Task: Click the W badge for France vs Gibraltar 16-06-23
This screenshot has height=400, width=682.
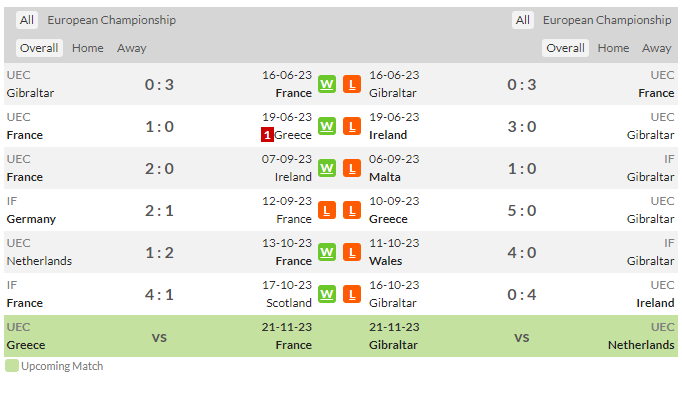Action: click(327, 84)
